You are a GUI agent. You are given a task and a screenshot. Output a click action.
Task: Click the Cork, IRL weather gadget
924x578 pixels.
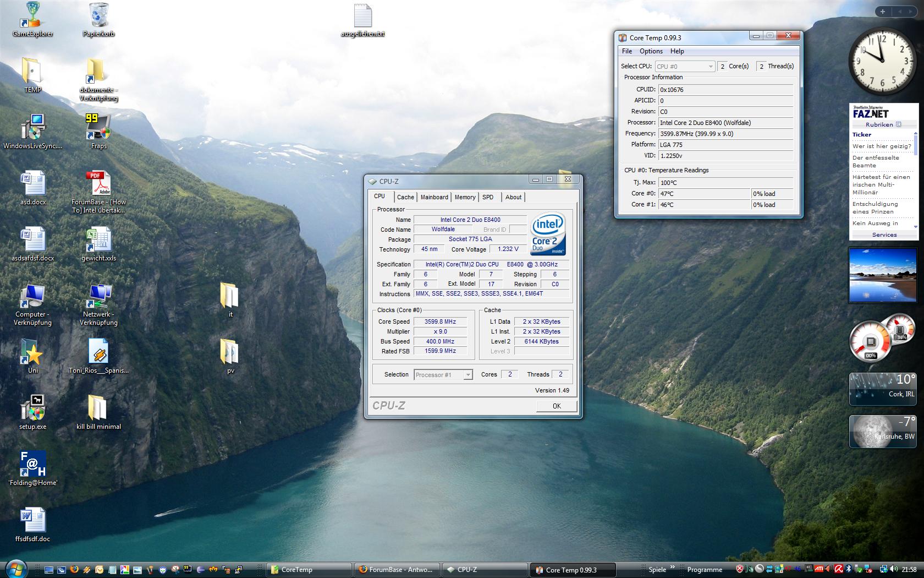(883, 389)
